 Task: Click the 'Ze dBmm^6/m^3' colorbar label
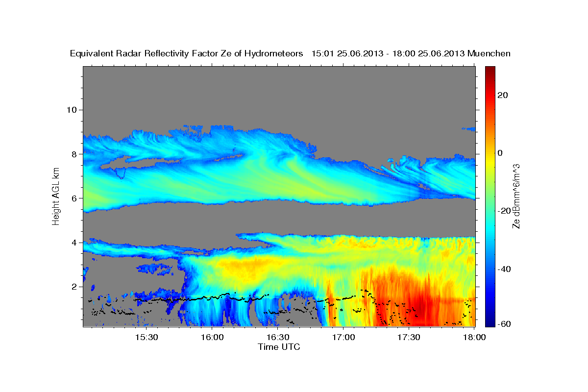coord(515,196)
